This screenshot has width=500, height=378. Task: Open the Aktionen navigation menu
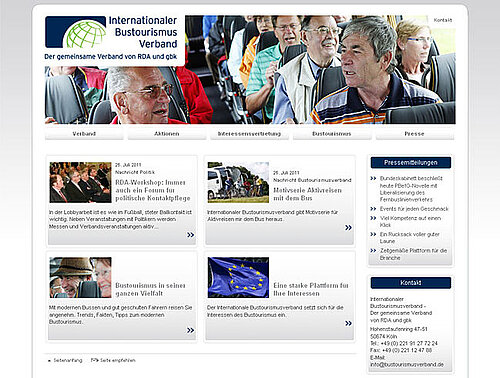(167, 134)
